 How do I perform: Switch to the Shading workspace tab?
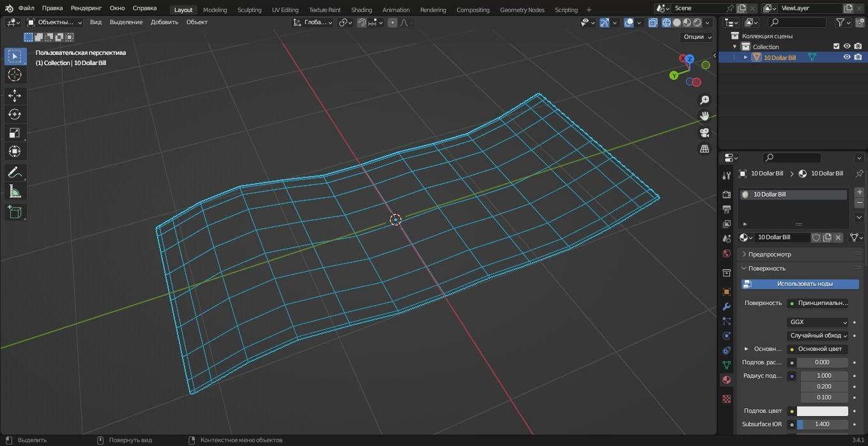362,10
